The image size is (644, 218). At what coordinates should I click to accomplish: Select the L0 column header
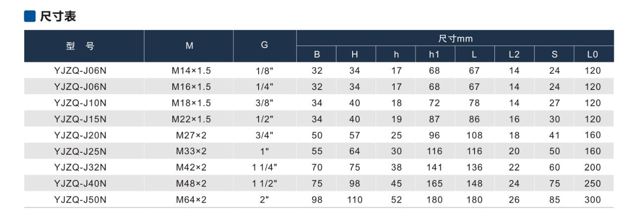(592, 54)
